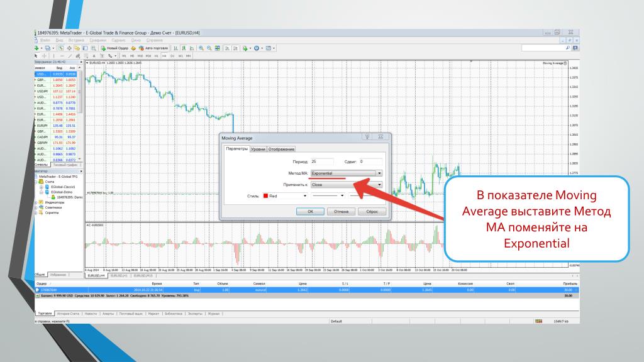Click the Сдвиг input field

tap(371, 162)
